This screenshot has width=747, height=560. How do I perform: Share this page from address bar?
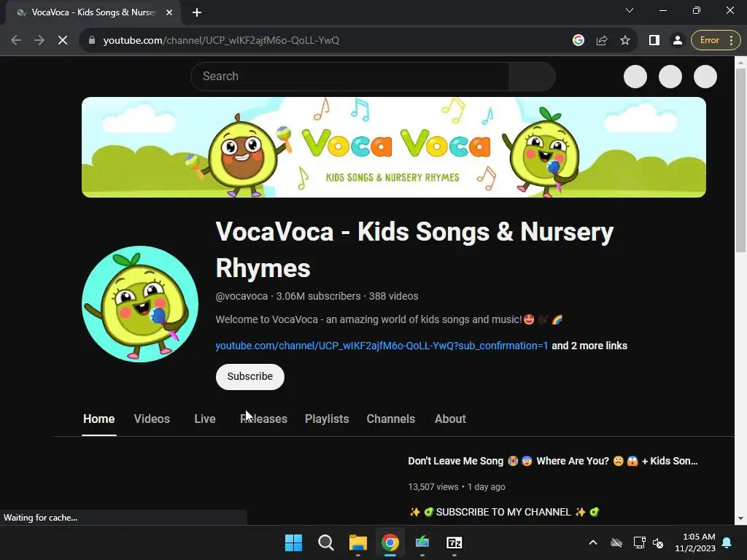pos(602,41)
